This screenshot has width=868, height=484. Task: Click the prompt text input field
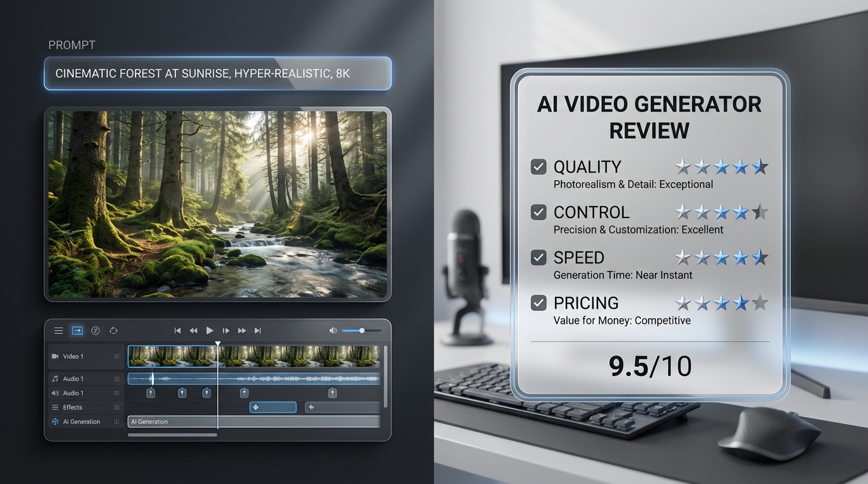click(x=218, y=74)
